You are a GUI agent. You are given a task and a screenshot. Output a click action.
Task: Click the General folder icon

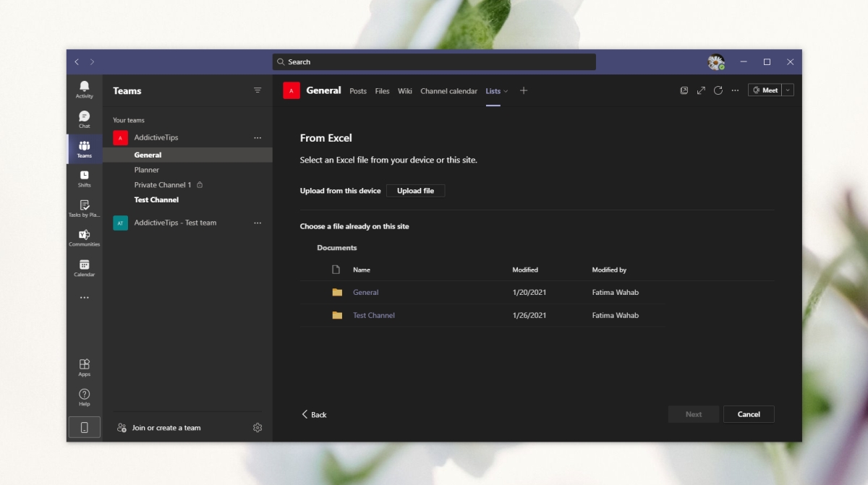(337, 293)
